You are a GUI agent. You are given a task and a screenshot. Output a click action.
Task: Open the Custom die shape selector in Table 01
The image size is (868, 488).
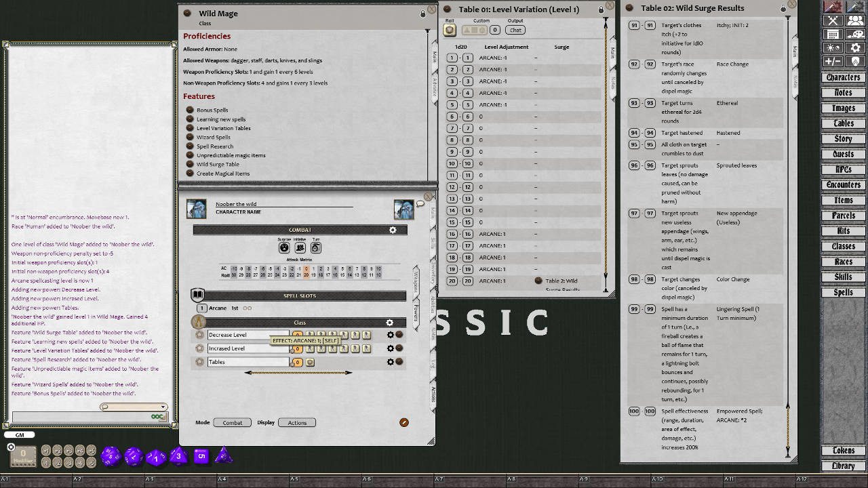[475, 30]
